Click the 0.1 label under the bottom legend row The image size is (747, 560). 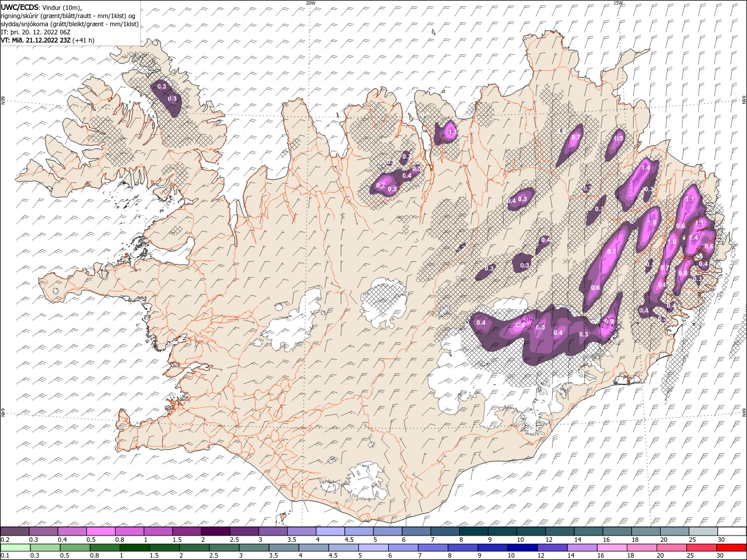4,556
